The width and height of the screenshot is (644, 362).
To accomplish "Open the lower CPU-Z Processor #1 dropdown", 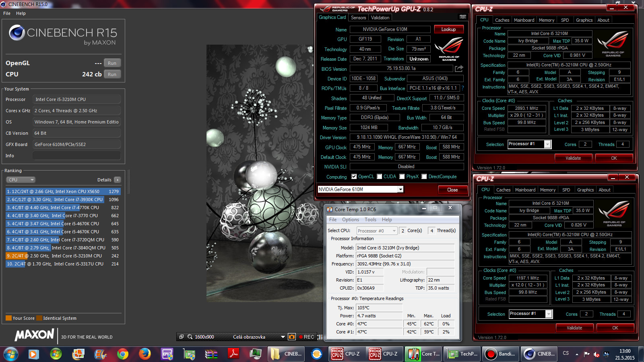I will (x=549, y=314).
